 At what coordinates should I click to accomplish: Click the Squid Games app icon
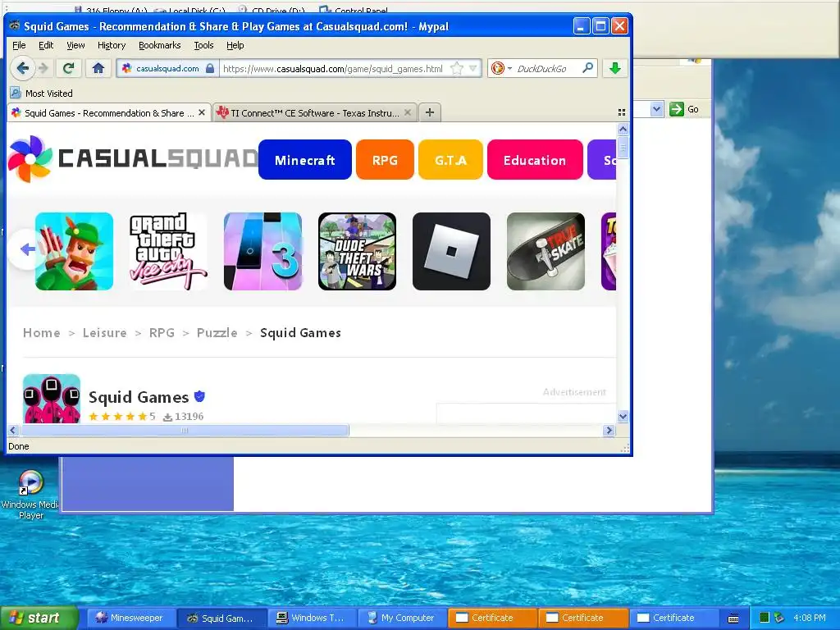(x=52, y=399)
